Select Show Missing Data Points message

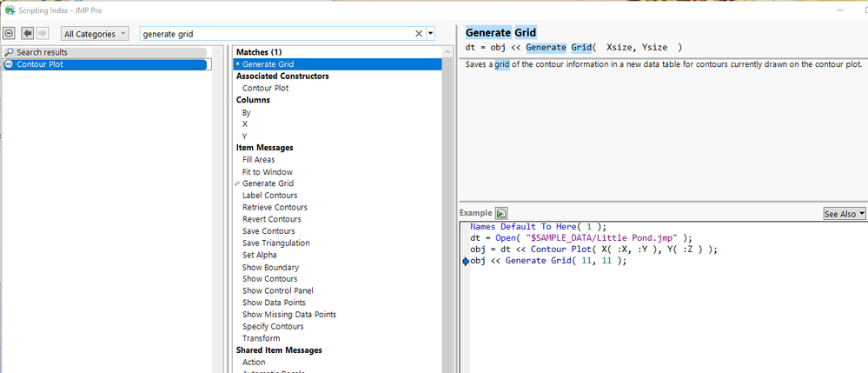click(289, 314)
